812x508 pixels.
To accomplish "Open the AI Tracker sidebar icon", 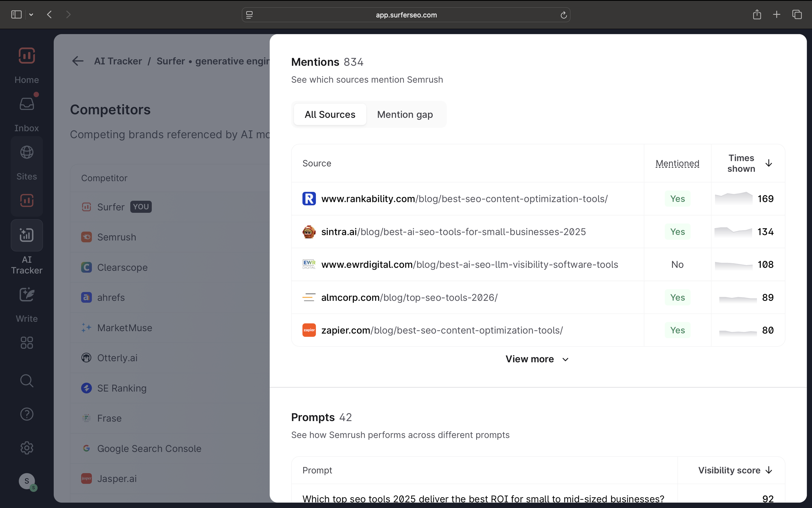I will [x=27, y=235].
